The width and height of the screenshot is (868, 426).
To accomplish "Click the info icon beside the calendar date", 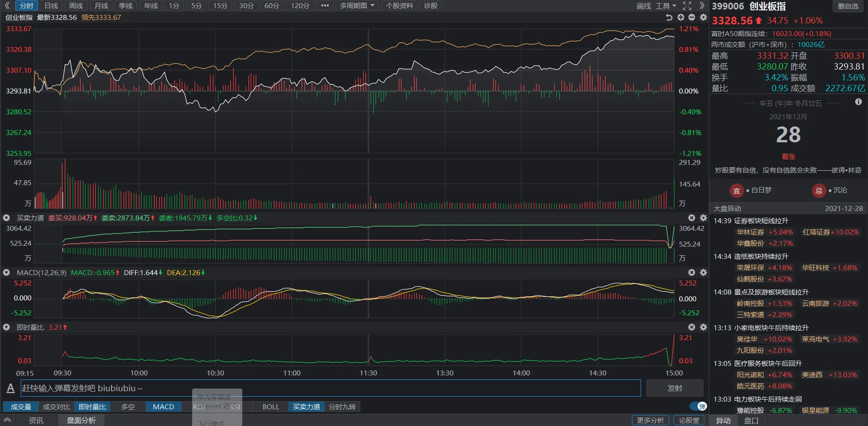I will pyautogui.click(x=858, y=102).
